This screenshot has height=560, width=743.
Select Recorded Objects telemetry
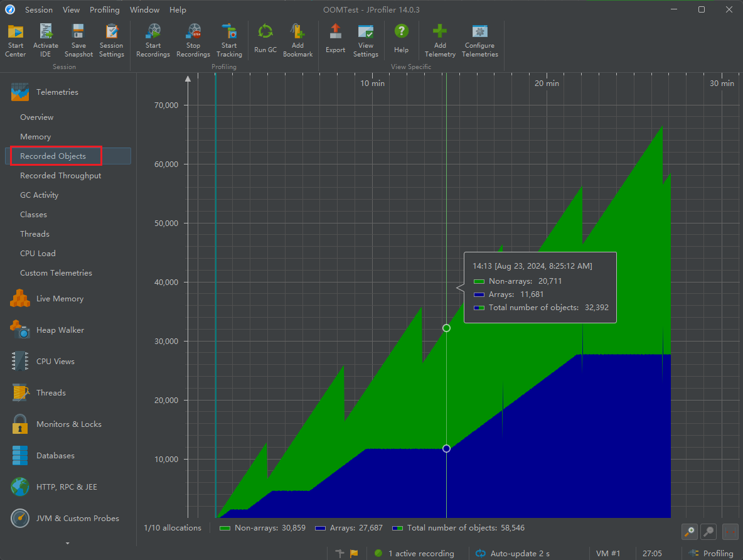click(68, 156)
